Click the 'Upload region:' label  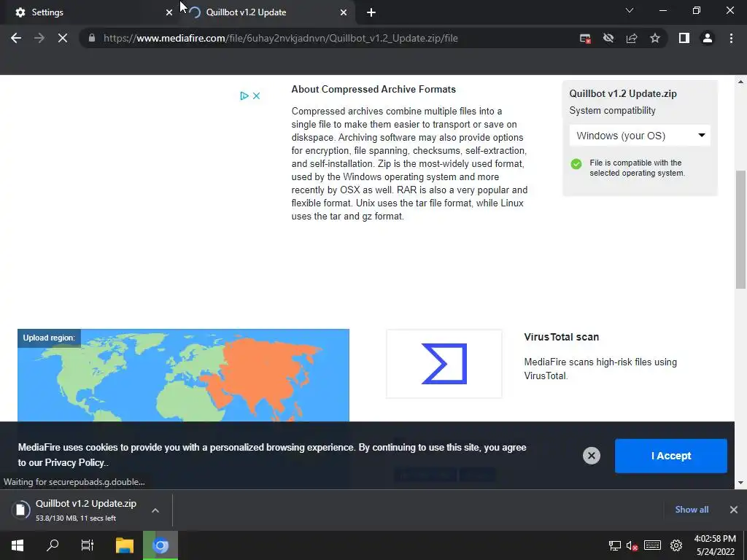49,338
